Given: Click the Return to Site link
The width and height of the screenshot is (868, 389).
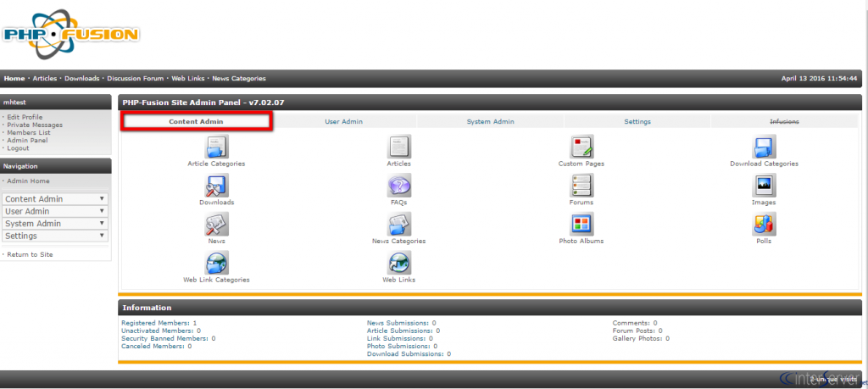Looking at the screenshot, I should click(x=30, y=254).
